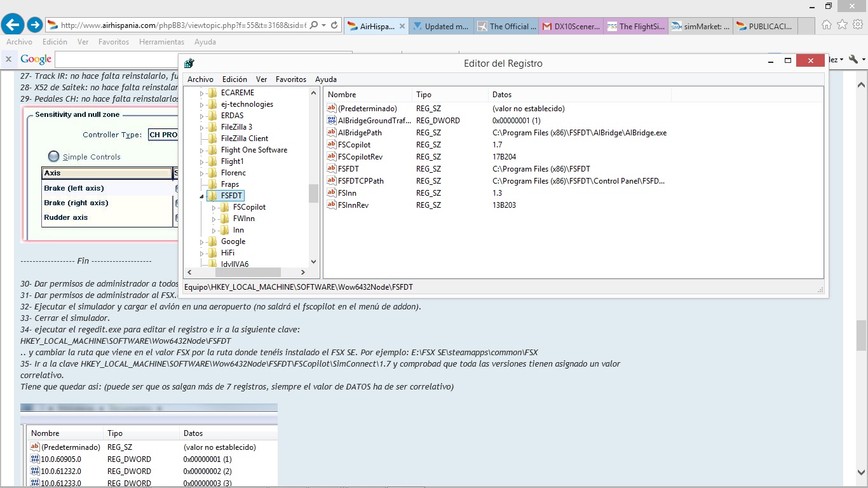Open the Edición menu in Registry Editor
Viewport: 868px width, 488px height.
[234, 79]
